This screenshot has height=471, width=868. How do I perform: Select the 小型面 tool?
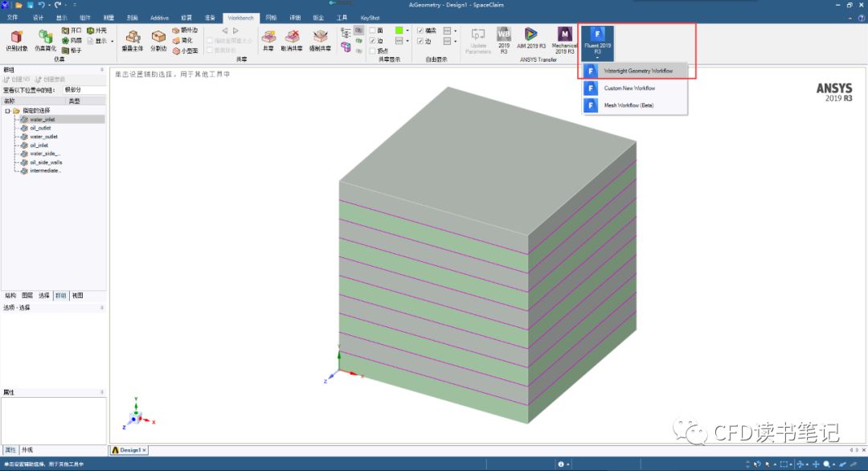coord(185,51)
